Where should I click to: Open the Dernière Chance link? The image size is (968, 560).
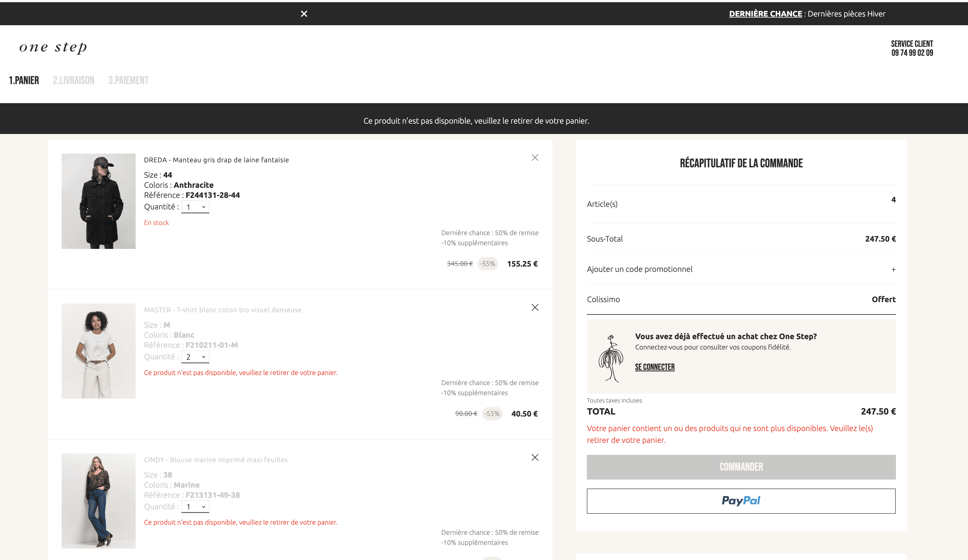tap(765, 14)
